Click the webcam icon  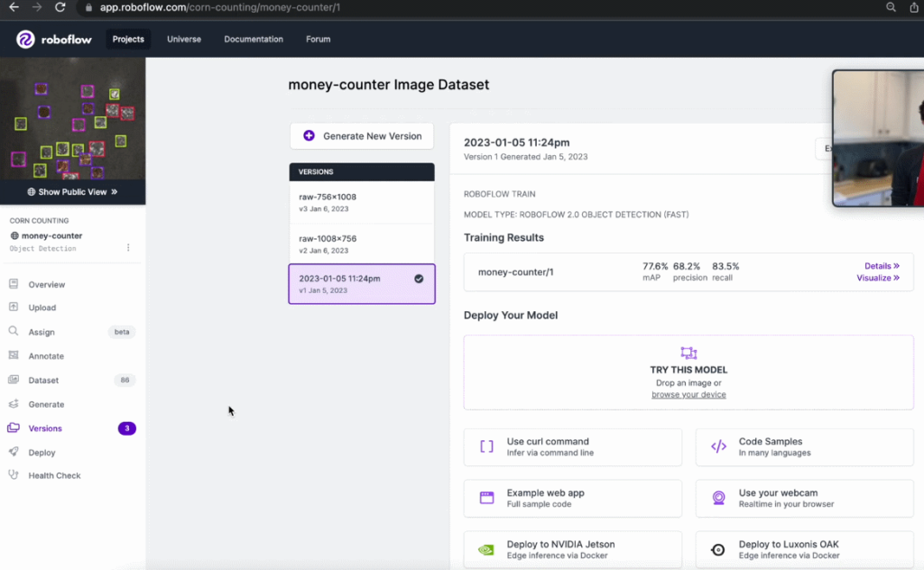pyautogui.click(x=719, y=498)
